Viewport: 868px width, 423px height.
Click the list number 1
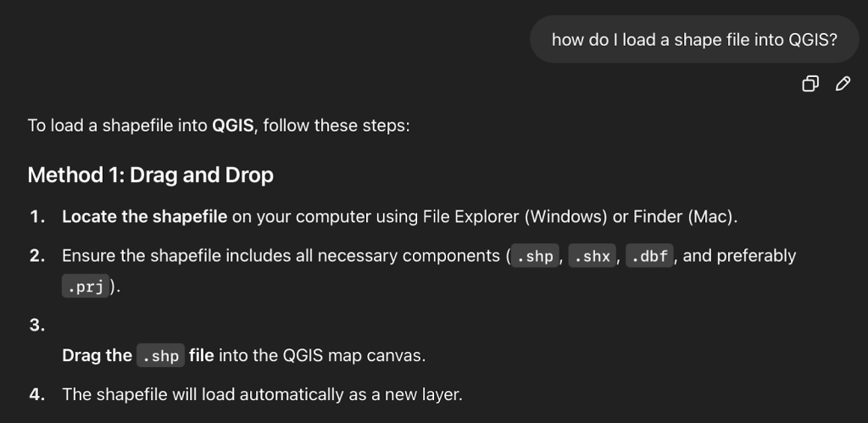pyautogui.click(x=36, y=216)
